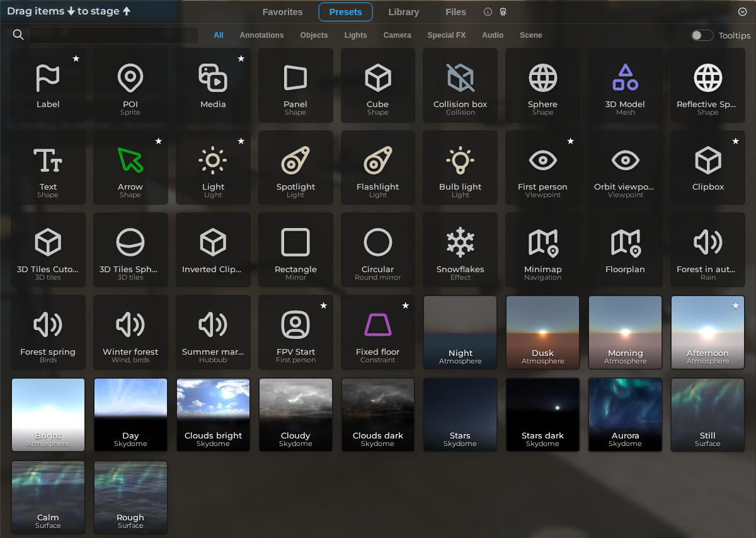Open the Presets tab
The width and height of the screenshot is (756, 538).
point(345,12)
